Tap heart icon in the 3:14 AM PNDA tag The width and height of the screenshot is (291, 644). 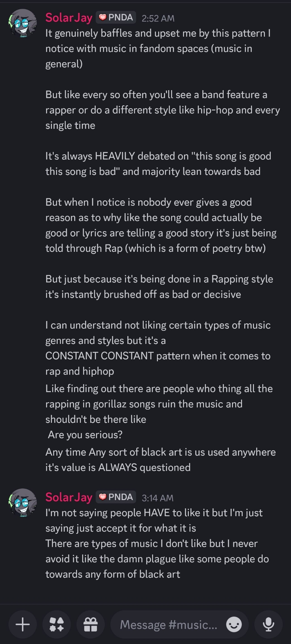103,497
